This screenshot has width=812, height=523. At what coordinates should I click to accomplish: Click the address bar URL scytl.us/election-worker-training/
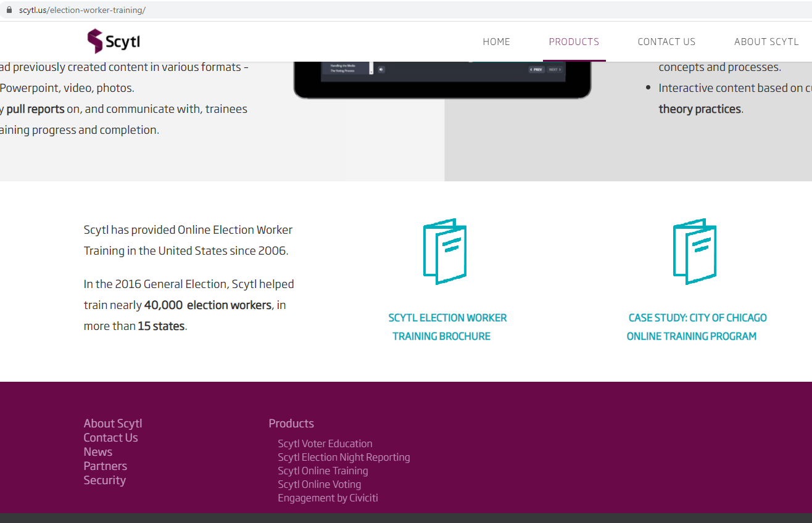pyautogui.click(x=82, y=10)
